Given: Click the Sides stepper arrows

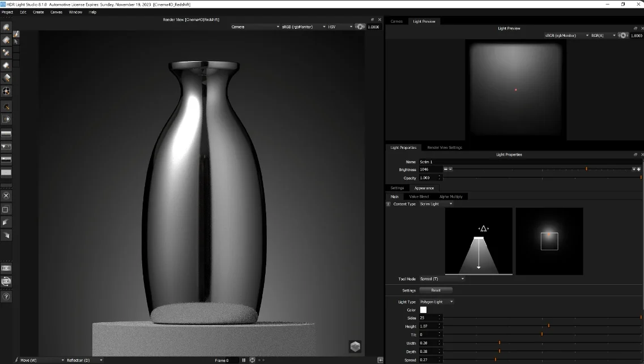Looking at the screenshot, I should (440, 318).
